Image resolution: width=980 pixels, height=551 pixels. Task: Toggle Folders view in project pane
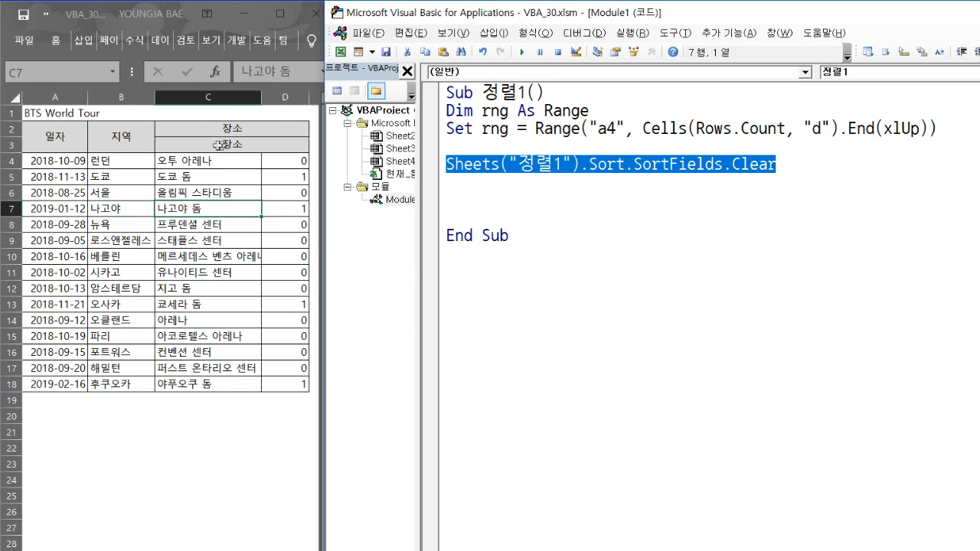point(376,90)
